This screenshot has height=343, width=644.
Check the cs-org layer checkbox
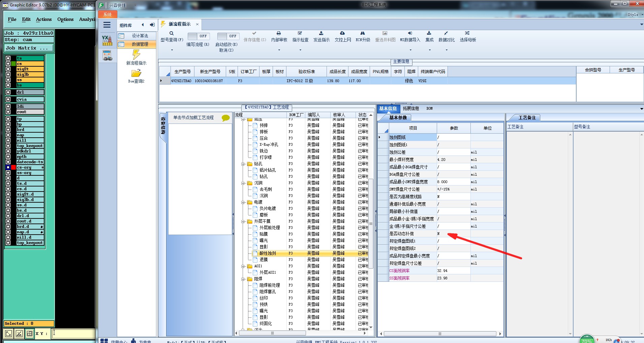click(x=8, y=167)
